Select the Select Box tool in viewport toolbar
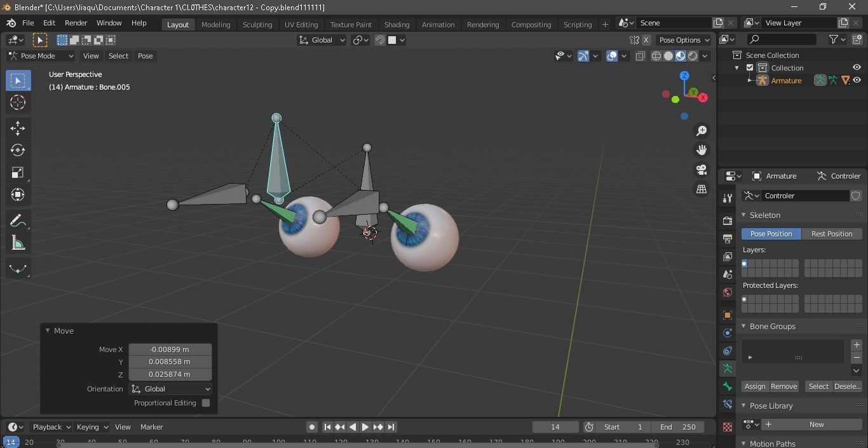The height and width of the screenshot is (448, 868). pyautogui.click(x=18, y=81)
